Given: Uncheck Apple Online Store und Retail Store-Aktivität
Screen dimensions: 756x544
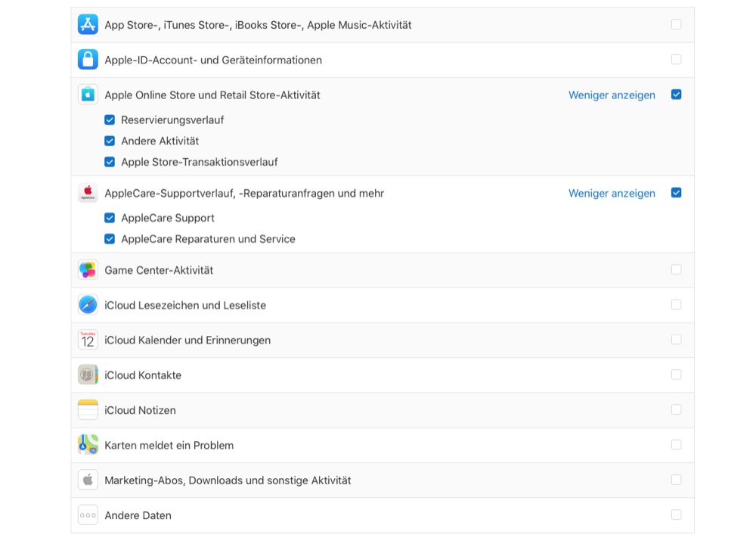Looking at the screenshot, I should pos(677,95).
